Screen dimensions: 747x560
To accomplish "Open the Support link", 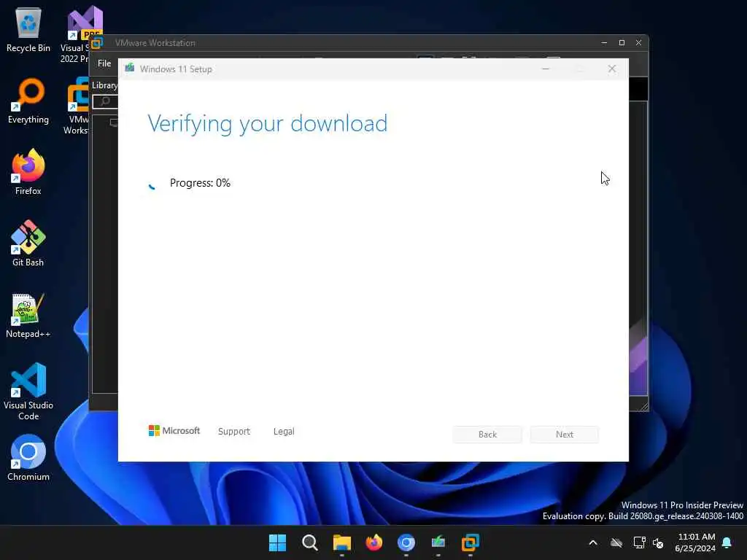I will (x=234, y=432).
